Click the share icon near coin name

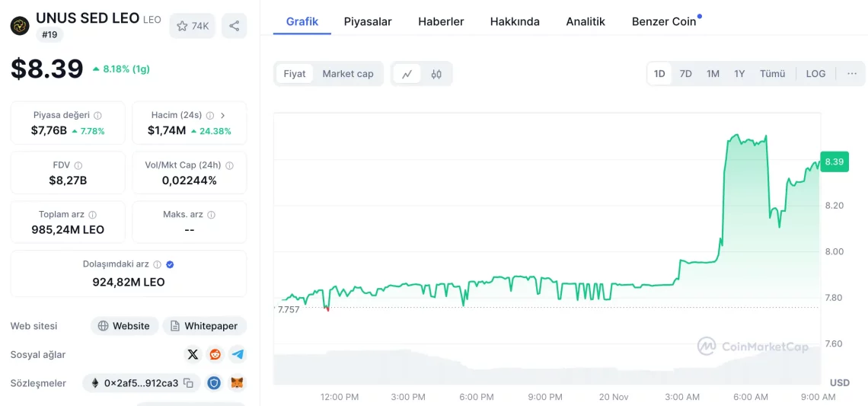pos(234,26)
